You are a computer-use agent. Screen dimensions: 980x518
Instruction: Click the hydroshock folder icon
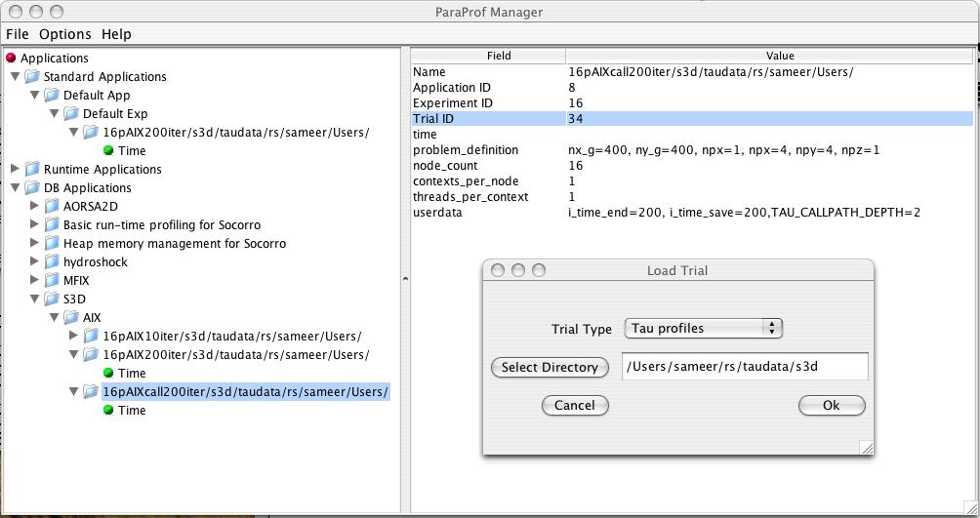click(53, 261)
